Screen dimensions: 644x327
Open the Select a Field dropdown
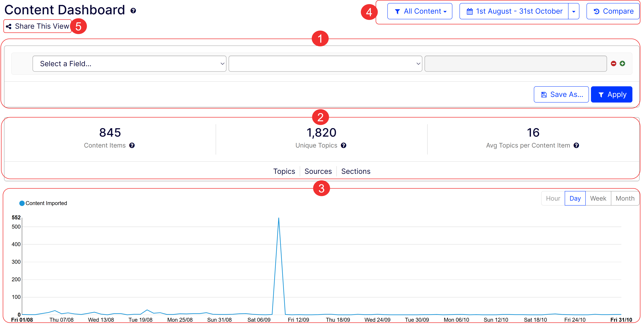coord(129,64)
